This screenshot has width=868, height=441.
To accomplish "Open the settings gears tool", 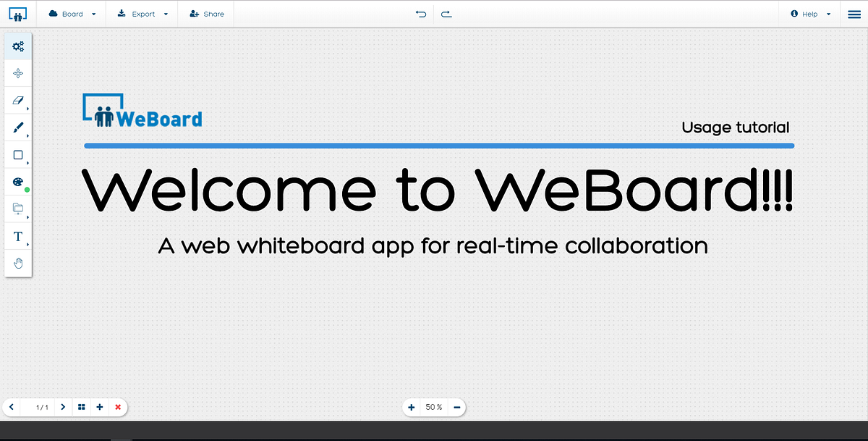I will tap(18, 46).
